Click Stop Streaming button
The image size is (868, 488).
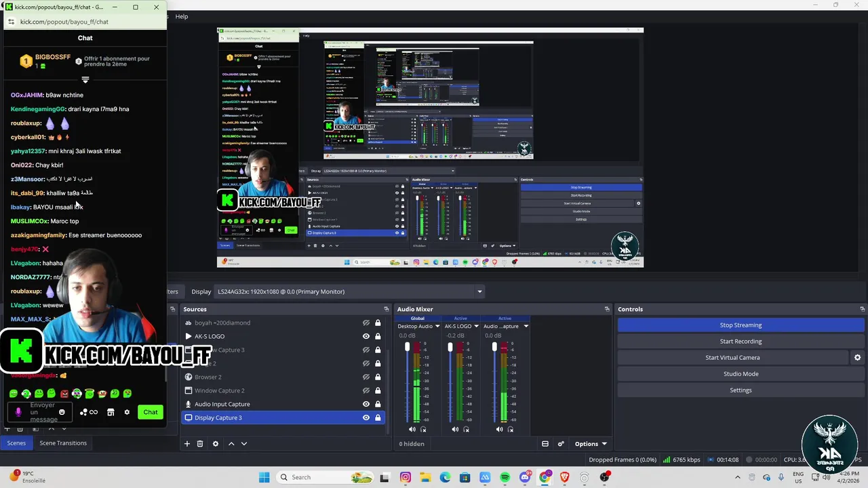click(x=741, y=325)
